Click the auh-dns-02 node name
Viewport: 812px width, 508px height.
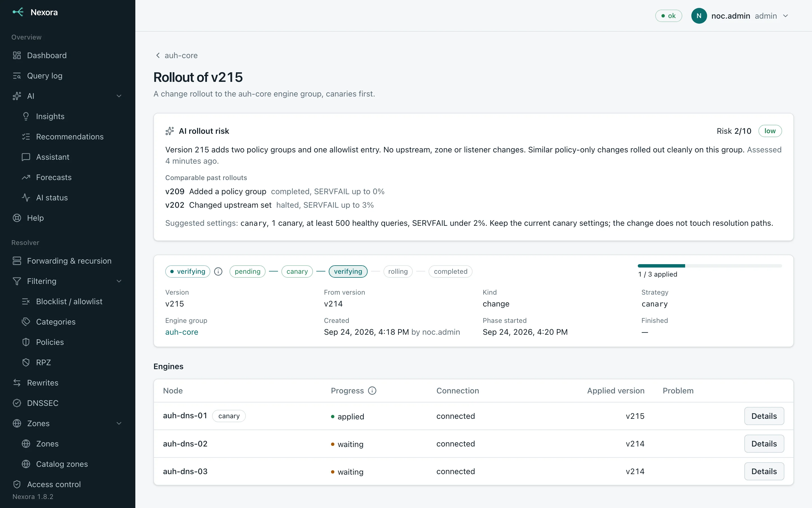(x=185, y=443)
